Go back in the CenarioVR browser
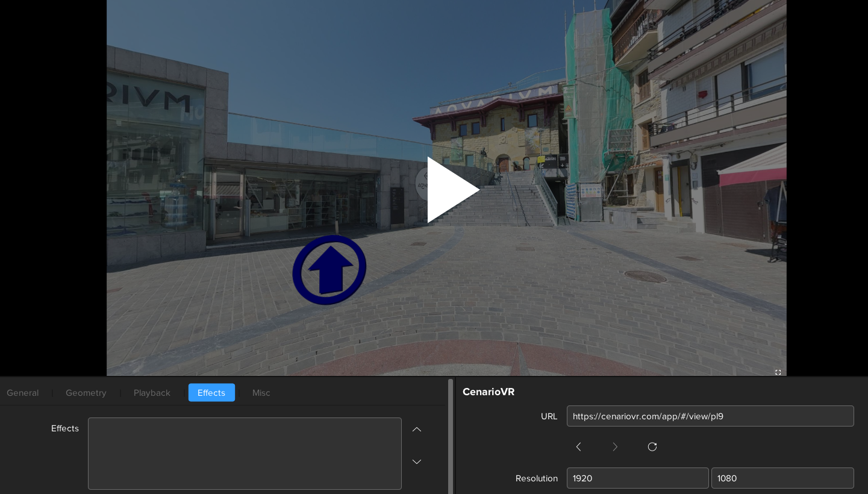Image resolution: width=868 pixels, height=494 pixels. pos(578,447)
